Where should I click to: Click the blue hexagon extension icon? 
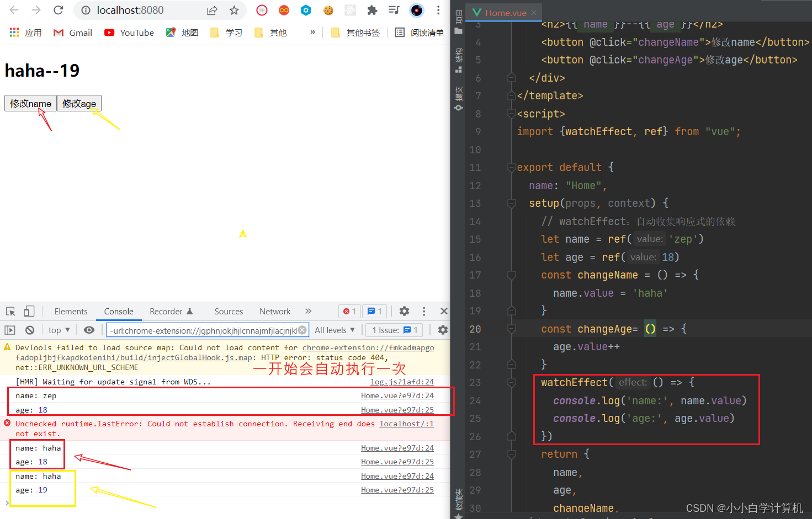point(306,10)
